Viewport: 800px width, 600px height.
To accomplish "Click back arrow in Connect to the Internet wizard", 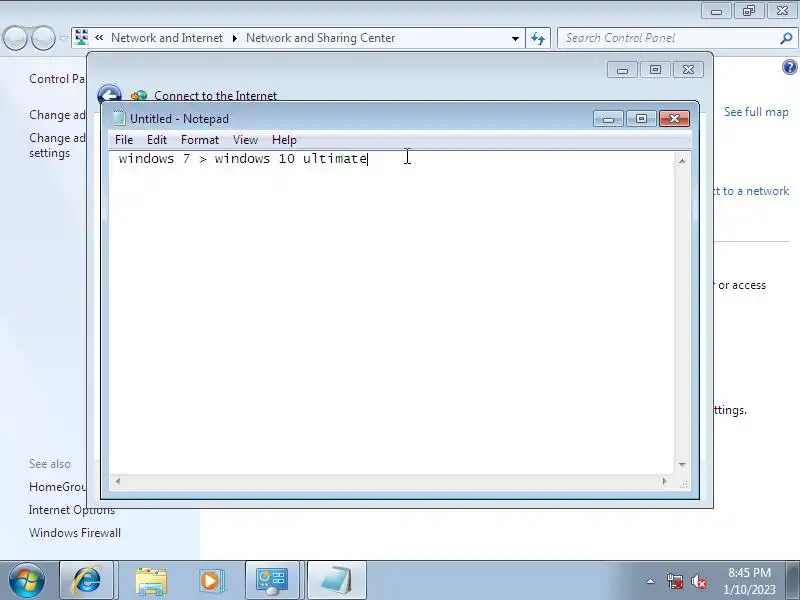I will click(110, 95).
